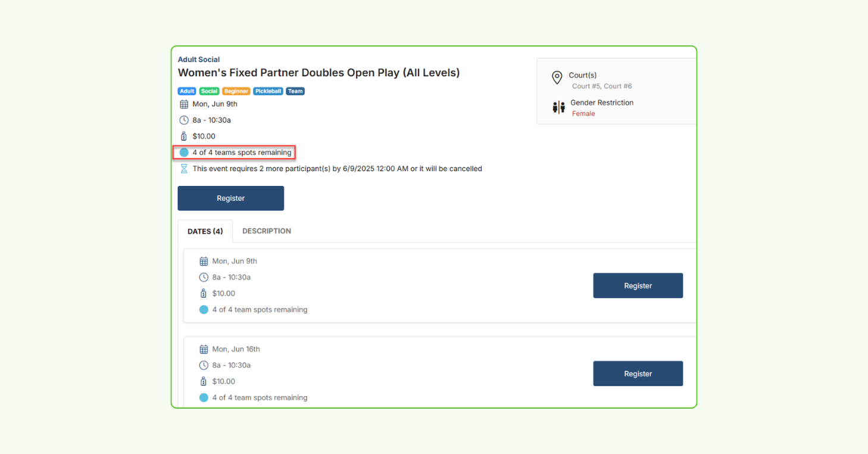Click the blue dot in the Jun 16th date card

(x=204, y=397)
